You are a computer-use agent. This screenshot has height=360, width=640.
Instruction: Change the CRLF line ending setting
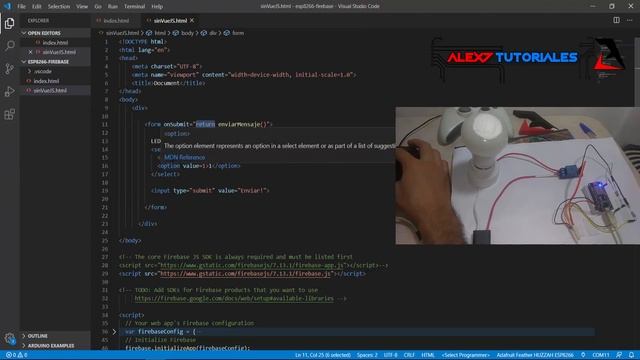coord(409,355)
